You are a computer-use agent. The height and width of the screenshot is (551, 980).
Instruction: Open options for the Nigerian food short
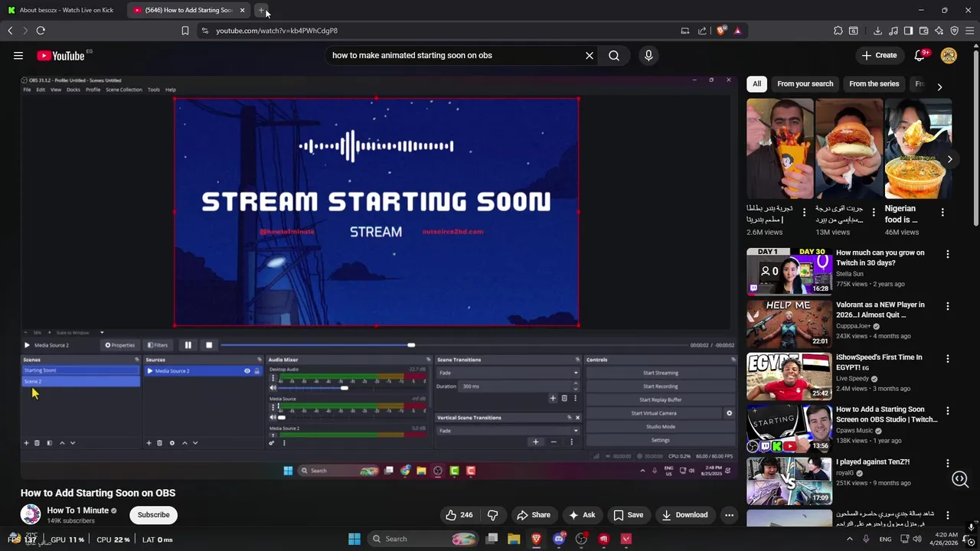point(942,212)
